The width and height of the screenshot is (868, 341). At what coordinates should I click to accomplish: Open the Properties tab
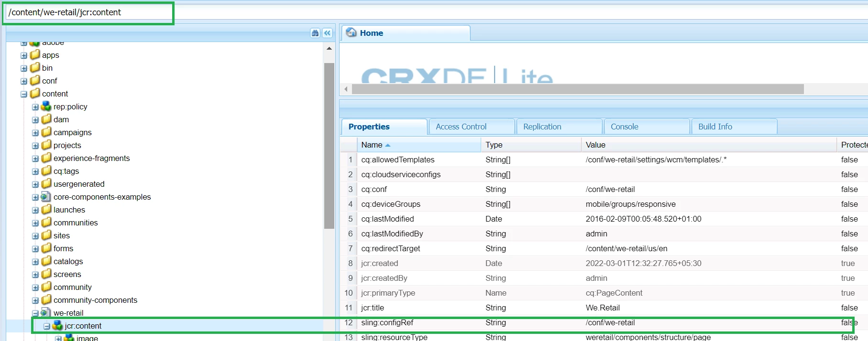coord(384,127)
